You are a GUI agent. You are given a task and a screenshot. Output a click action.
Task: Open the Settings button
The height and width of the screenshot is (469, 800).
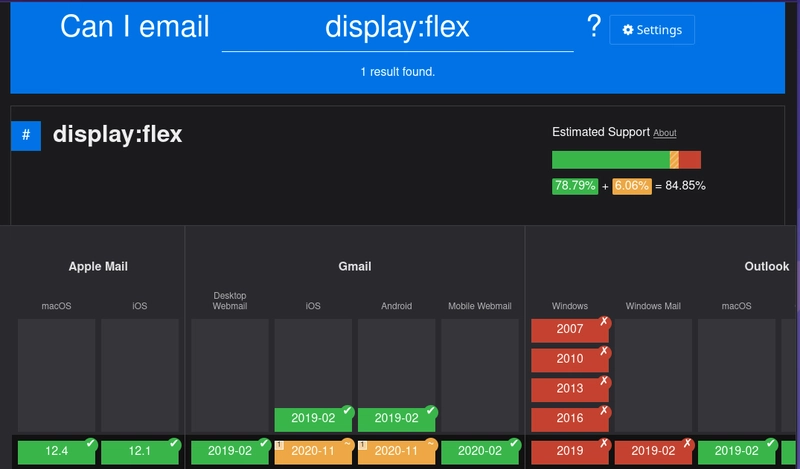[652, 30]
